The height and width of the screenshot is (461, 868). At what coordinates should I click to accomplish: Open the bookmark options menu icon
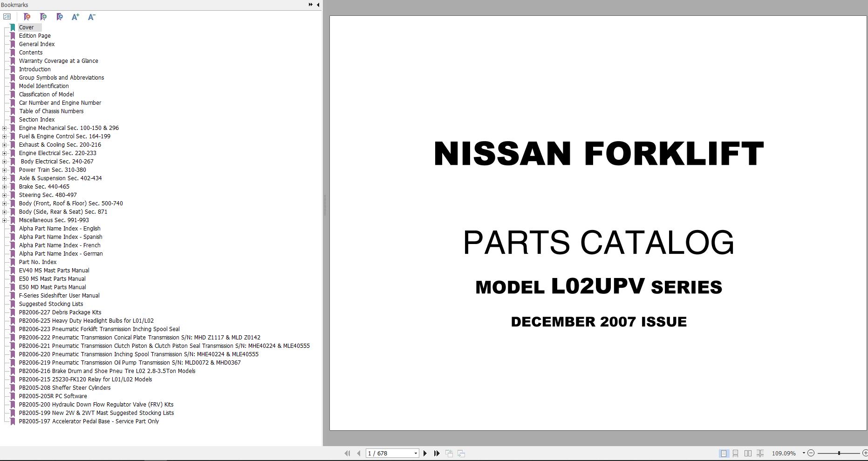(x=7, y=17)
